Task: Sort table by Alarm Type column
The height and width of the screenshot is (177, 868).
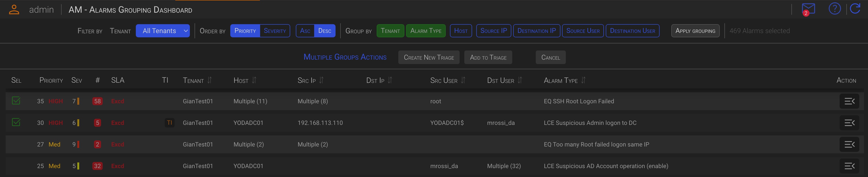Action: click(x=583, y=80)
